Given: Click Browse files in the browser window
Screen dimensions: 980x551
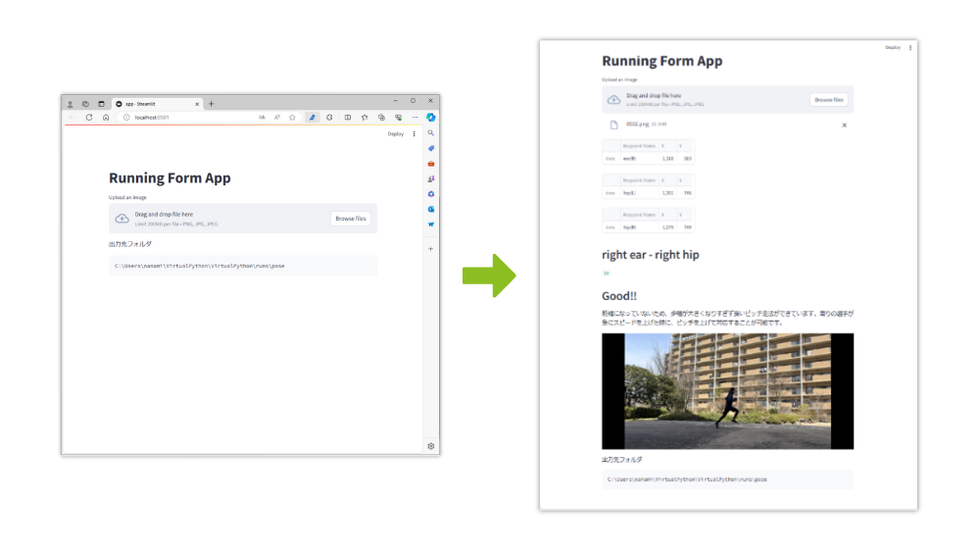Looking at the screenshot, I should [x=350, y=219].
